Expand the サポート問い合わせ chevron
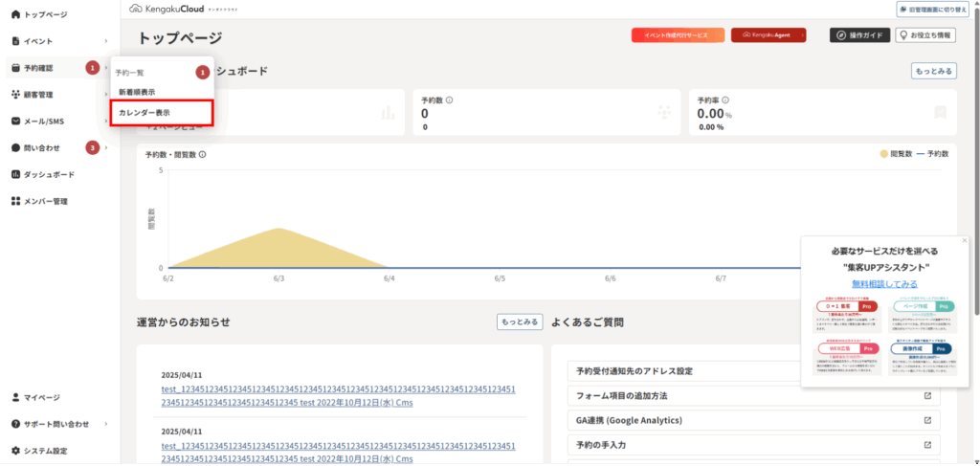 pos(106,424)
